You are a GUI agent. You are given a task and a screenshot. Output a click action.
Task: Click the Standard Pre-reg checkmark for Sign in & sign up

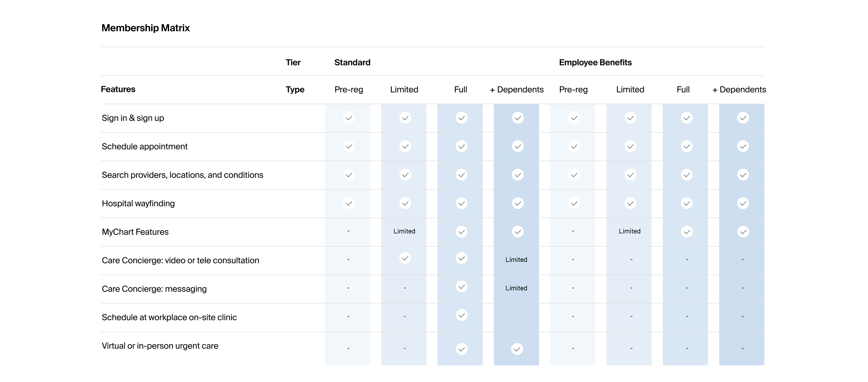(349, 118)
